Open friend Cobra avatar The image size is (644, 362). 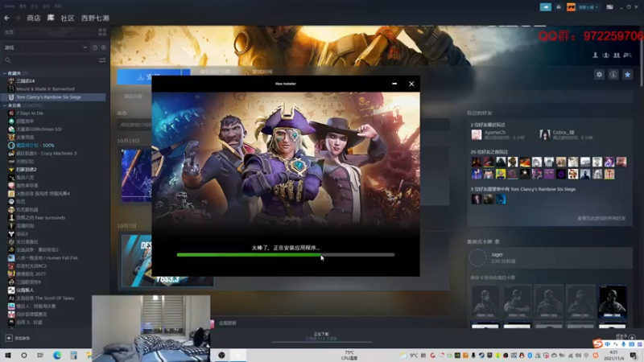(545, 134)
